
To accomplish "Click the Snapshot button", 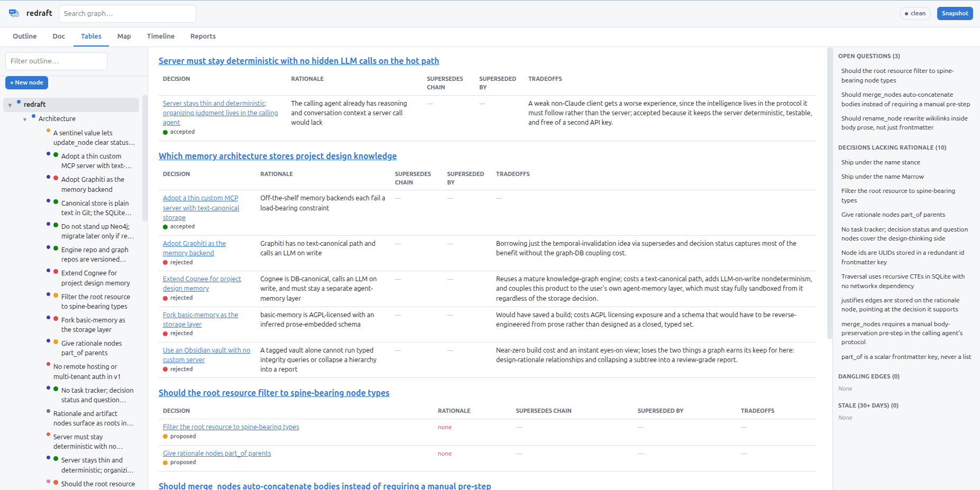I will click(x=955, y=13).
